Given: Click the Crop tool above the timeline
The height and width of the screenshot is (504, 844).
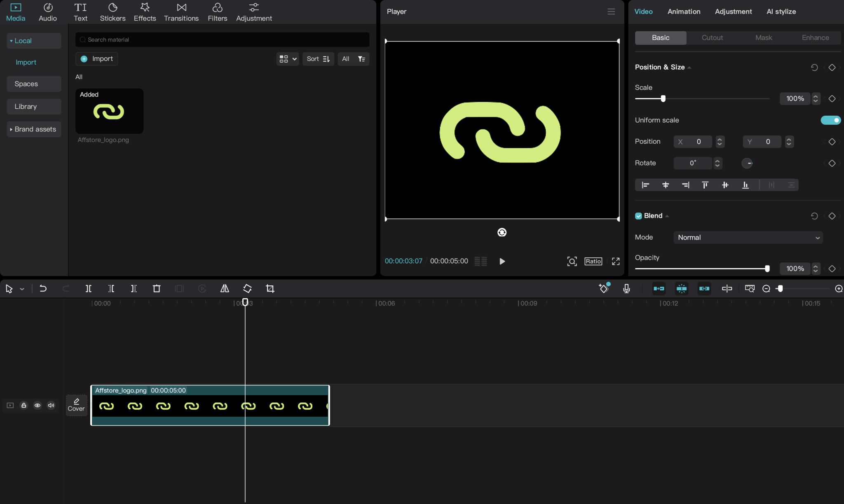Looking at the screenshot, I should pyautogui.click(x=270, y=289).
